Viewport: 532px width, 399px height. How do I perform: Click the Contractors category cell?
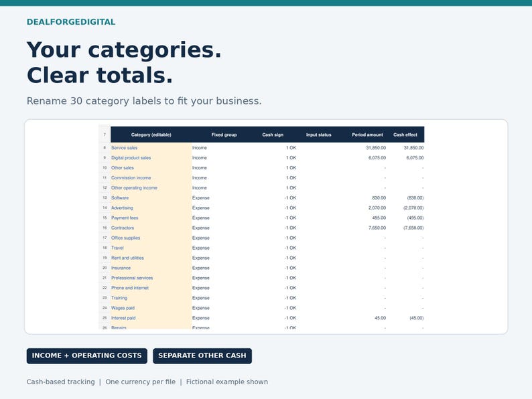coord(151,228)
